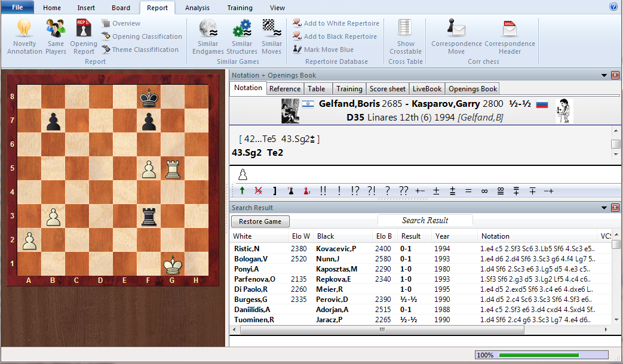The height and width of the screenshot is (364, 623).
Task: Open the Openings Book tab
Action: click(x=473, y=89)
